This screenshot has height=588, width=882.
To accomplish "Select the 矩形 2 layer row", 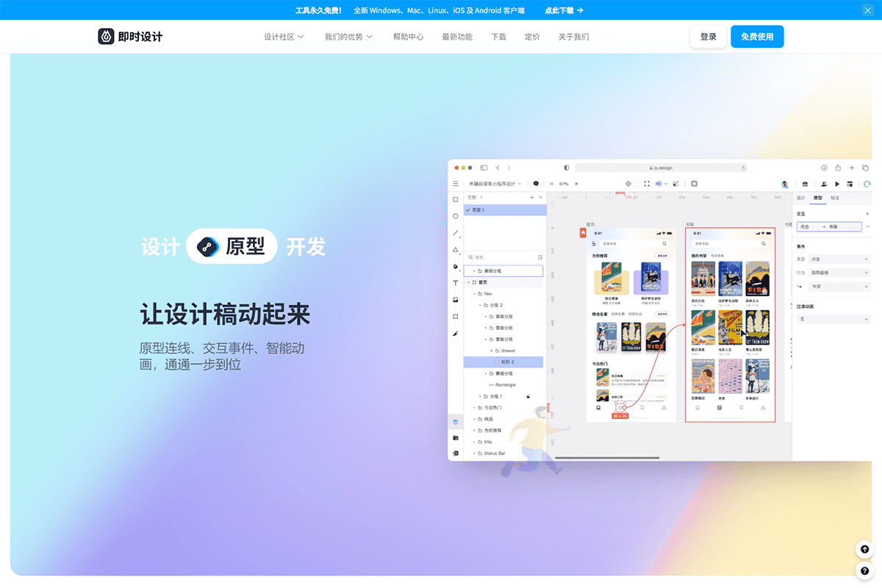I will (x=503, y=362).
